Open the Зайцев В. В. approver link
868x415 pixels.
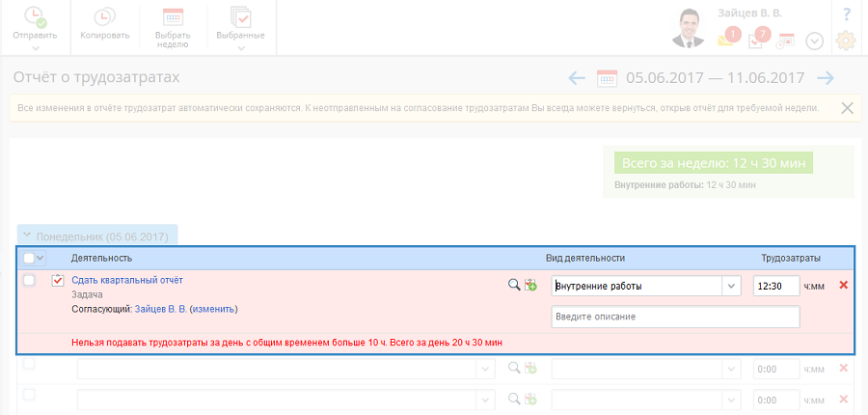(161, 309)
